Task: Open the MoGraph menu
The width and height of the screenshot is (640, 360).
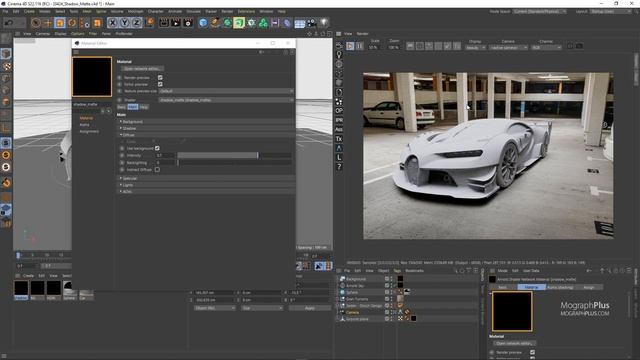Action: pyautogui.click(x=136, y=11)
